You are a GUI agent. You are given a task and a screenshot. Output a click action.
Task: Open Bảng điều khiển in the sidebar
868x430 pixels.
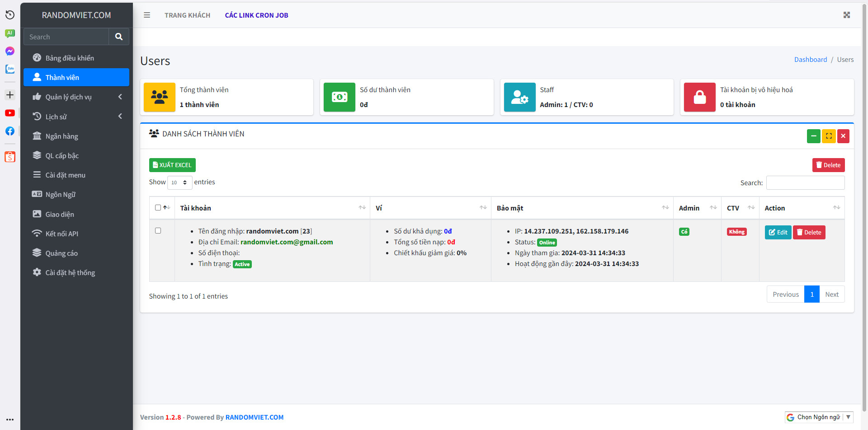point(76,58)
